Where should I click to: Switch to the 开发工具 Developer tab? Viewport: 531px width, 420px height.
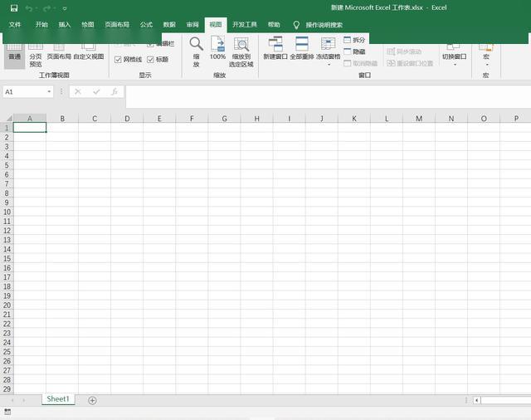(245, 25)
